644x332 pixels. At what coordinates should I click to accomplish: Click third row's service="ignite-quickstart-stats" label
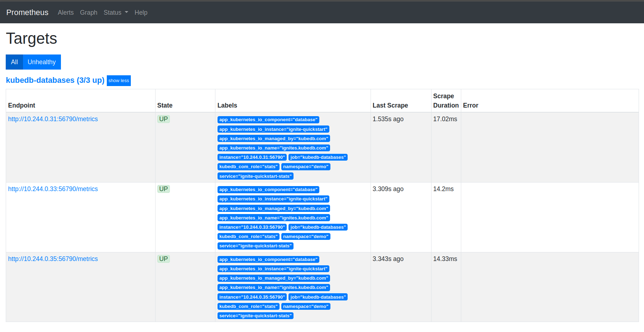[x=255, y=316]
